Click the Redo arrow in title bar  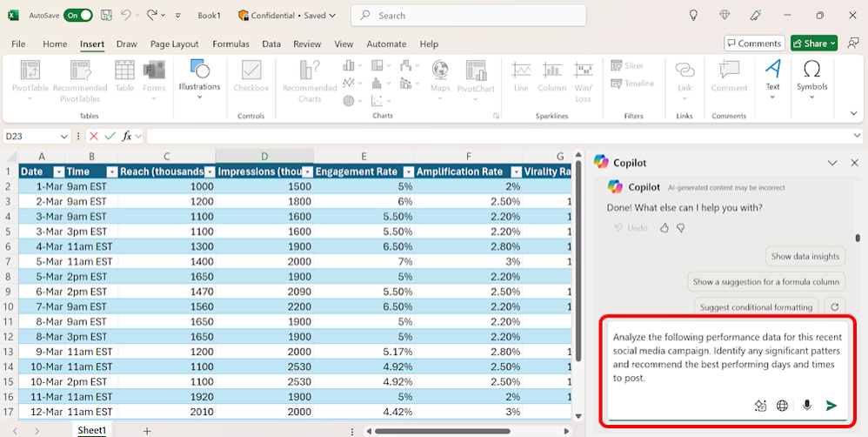pyautogui.click(x=152, y=16)
